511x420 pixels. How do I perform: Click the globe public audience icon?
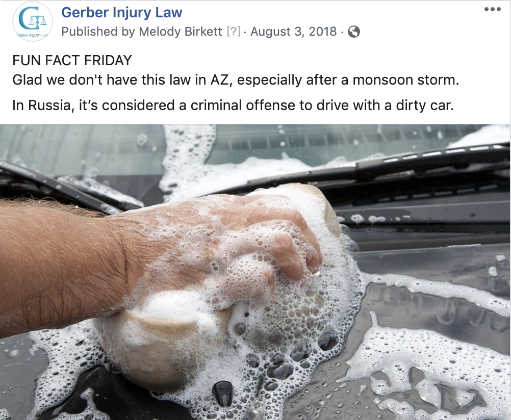[x=354, y=32]
